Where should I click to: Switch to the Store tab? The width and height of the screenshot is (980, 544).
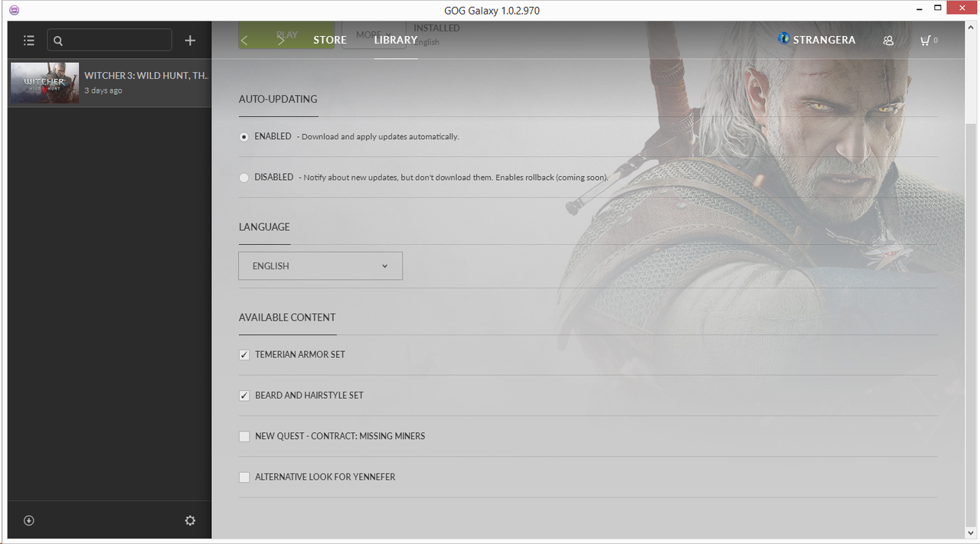point(330,40)
